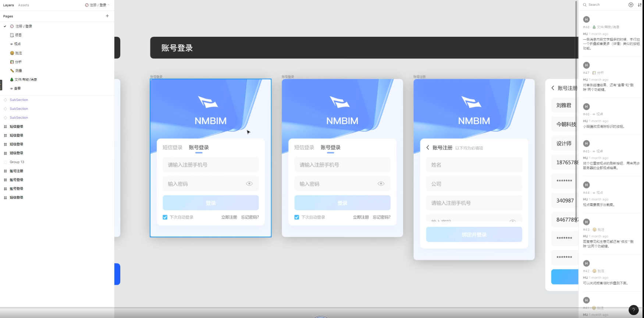The height and width of the screenshot is (318, 644).
Task: Open comment #44 text 视点需要展示出截图
Action: [x=599, y=205]
